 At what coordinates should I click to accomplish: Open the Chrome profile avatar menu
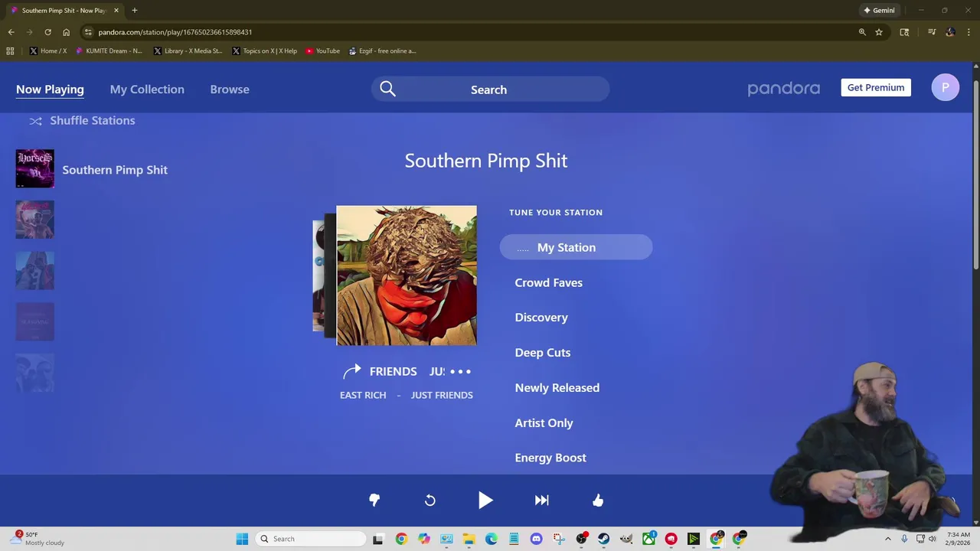click(x=950, y=32)
